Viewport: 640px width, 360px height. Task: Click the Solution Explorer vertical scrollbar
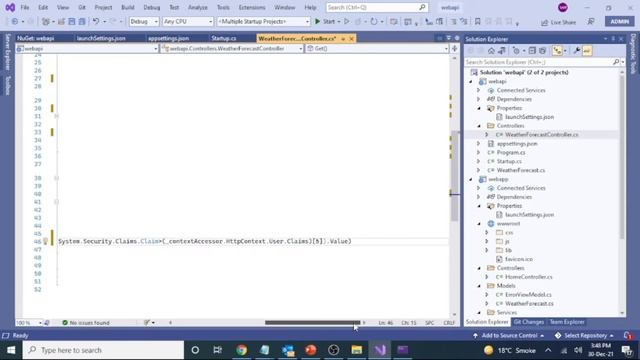point(622,157)
